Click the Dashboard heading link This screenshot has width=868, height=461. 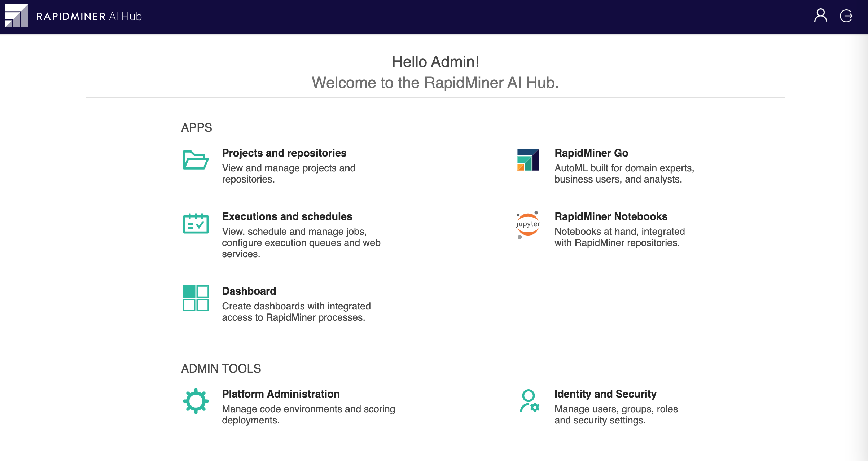click(x=249, y=291)
